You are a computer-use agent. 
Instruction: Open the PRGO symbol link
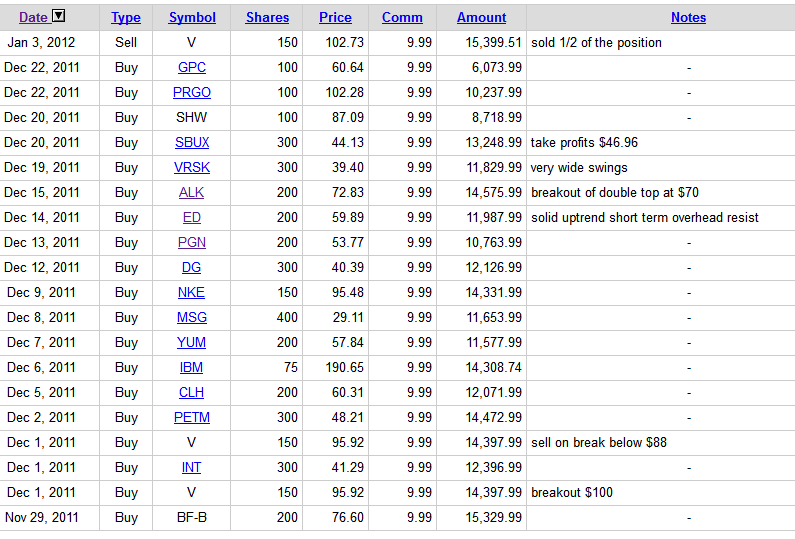[x=192, y=92]
